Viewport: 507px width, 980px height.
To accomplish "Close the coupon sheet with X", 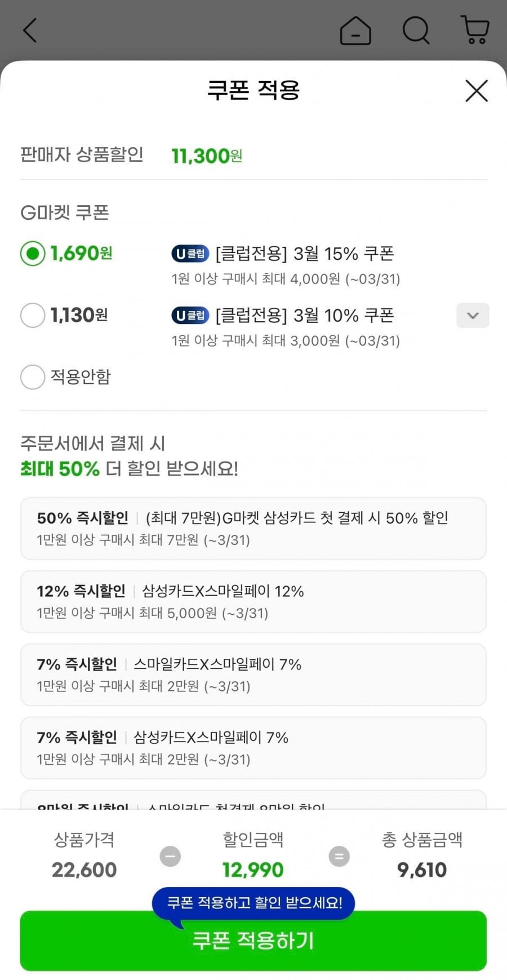I will pyautogui.click(x=476, y=91).
